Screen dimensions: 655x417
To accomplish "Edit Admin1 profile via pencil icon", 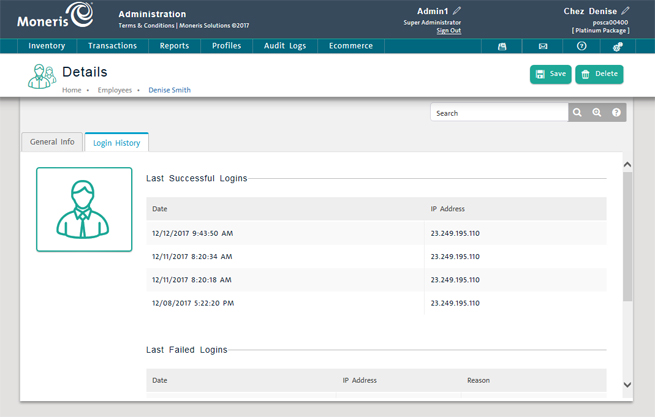I will click(x=457, y=11).
